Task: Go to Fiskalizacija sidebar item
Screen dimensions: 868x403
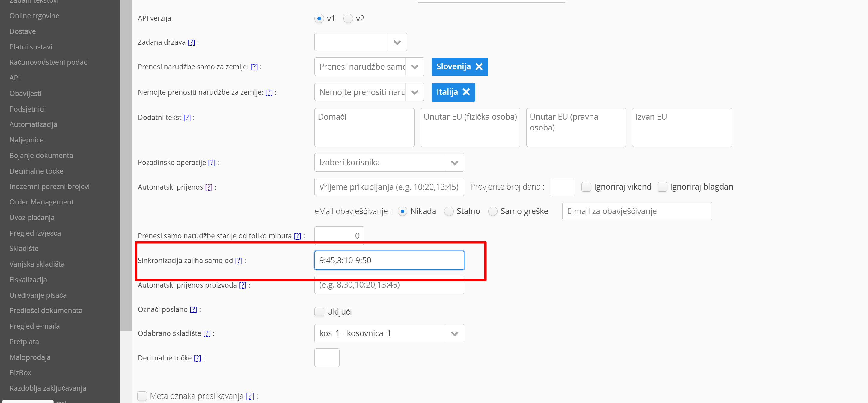Action: click(28, 279)
